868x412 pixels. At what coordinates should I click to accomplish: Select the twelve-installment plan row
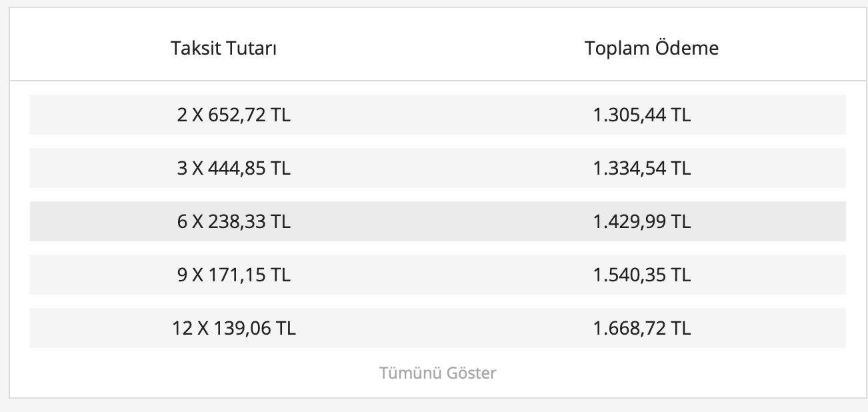(437, 328)
